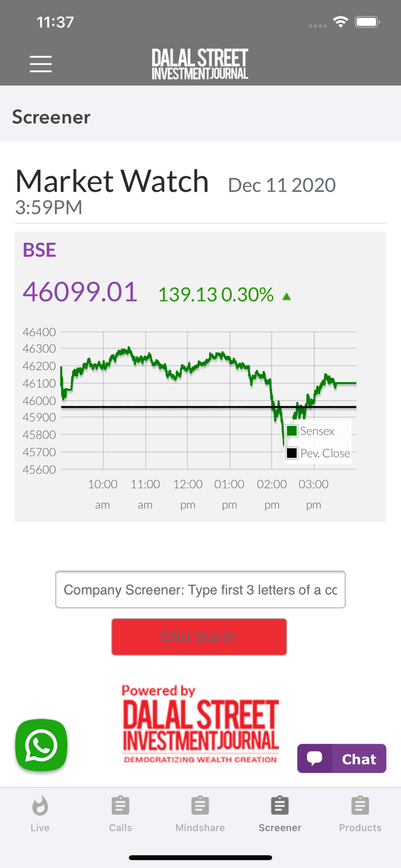Expand the BSE market section
Viewport: 401px width, 868px height.
click(x=39, y=250)
